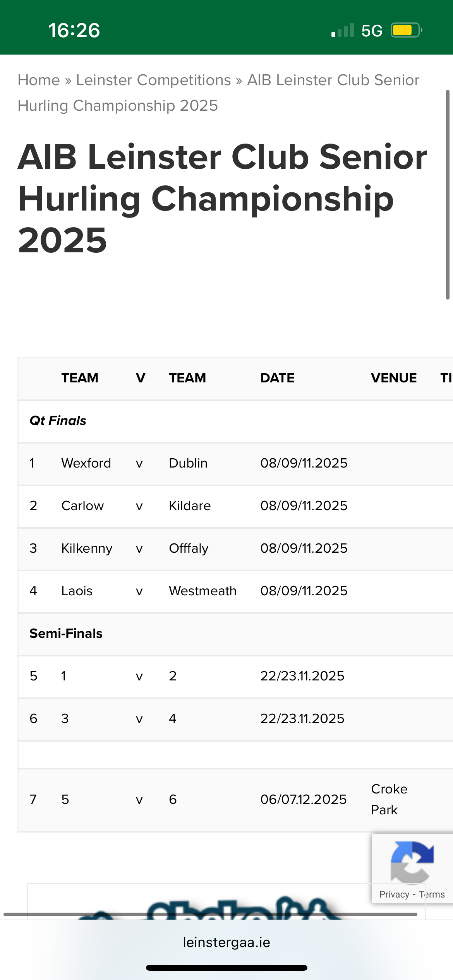453x980 pixels.
Task: Open the reCAPTCHA Terms link
Action: pos(432,894)
